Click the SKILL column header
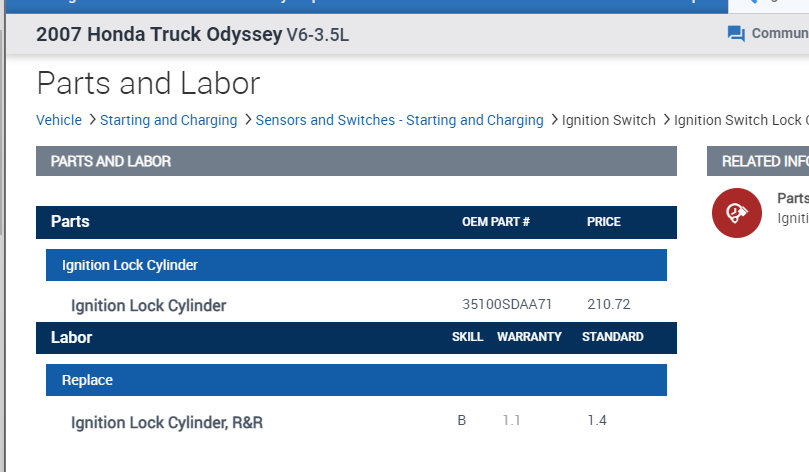Screen dimensions: 809x472 click(467, 337)
